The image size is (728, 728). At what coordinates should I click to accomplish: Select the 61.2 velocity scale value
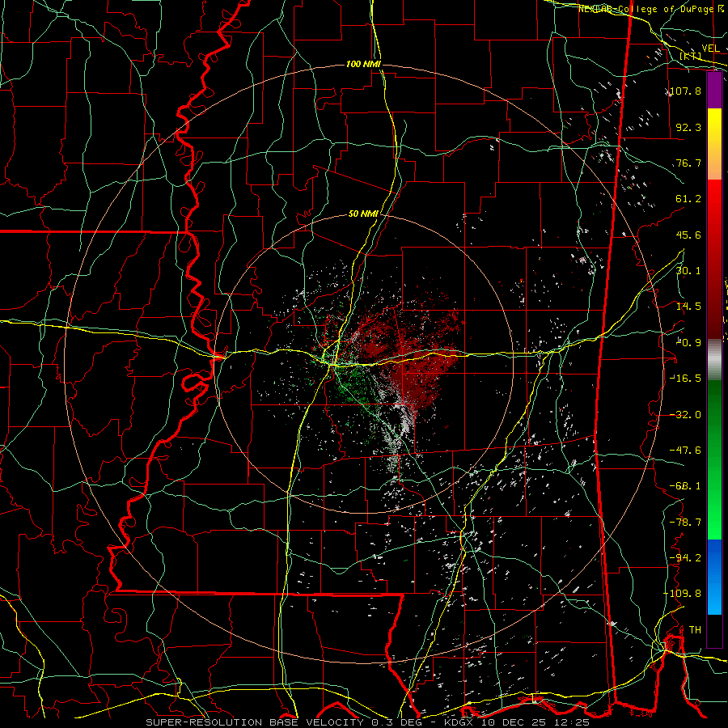[x=688, y=199]
